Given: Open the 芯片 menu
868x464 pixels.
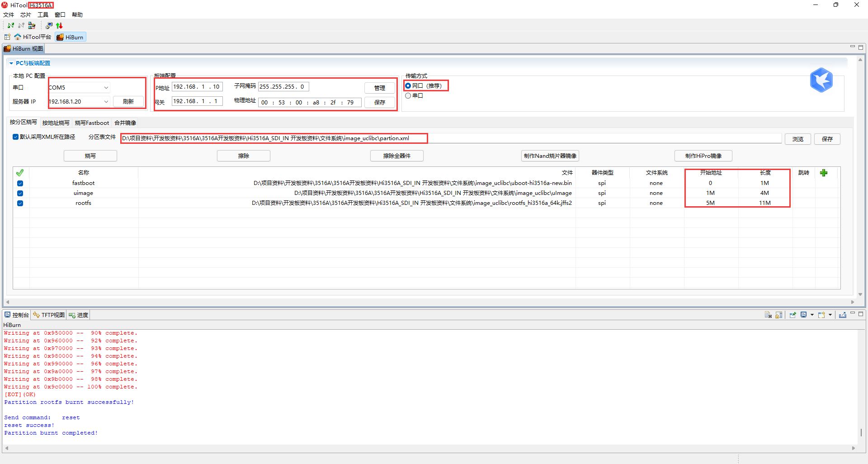Looking at the screenshot, I should point(26,15).
